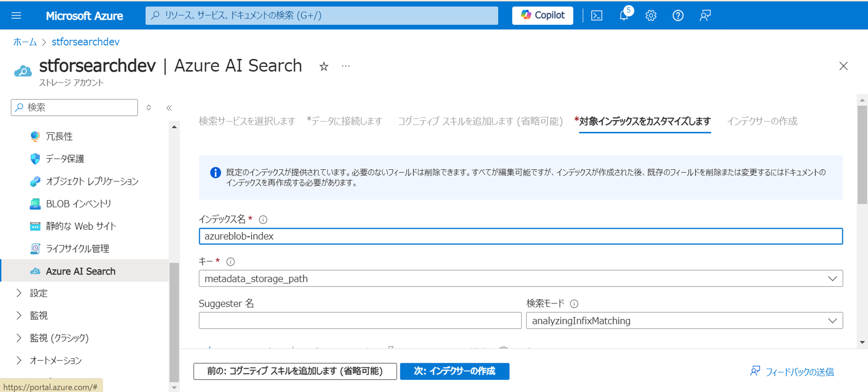Expand the 設定 menu group
The image size is (868, 392).
point(19,293)
